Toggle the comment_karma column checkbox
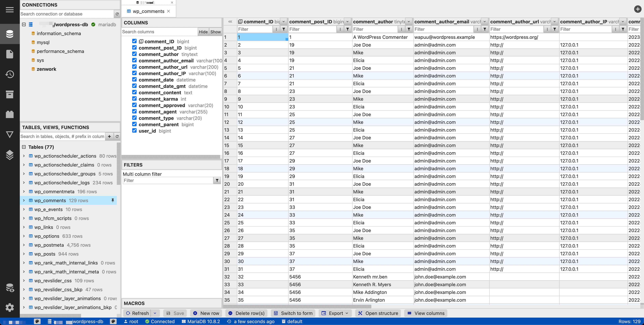 [135, 99]
